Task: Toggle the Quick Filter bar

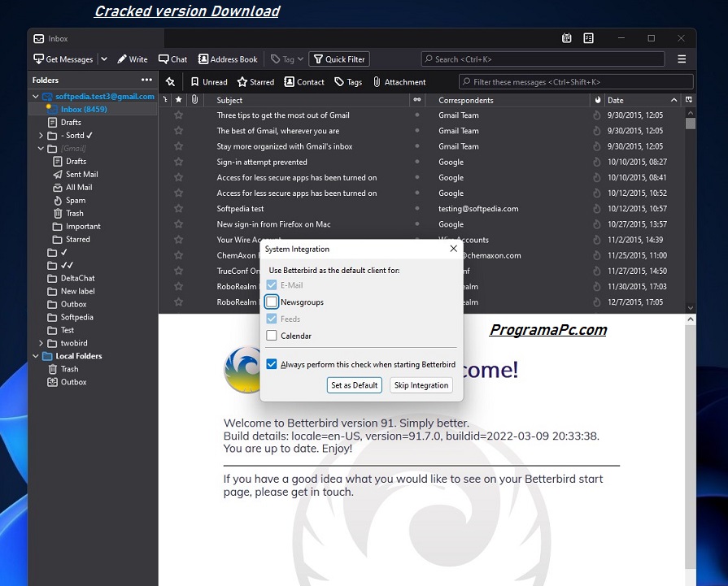Action: tap(339, 59)
